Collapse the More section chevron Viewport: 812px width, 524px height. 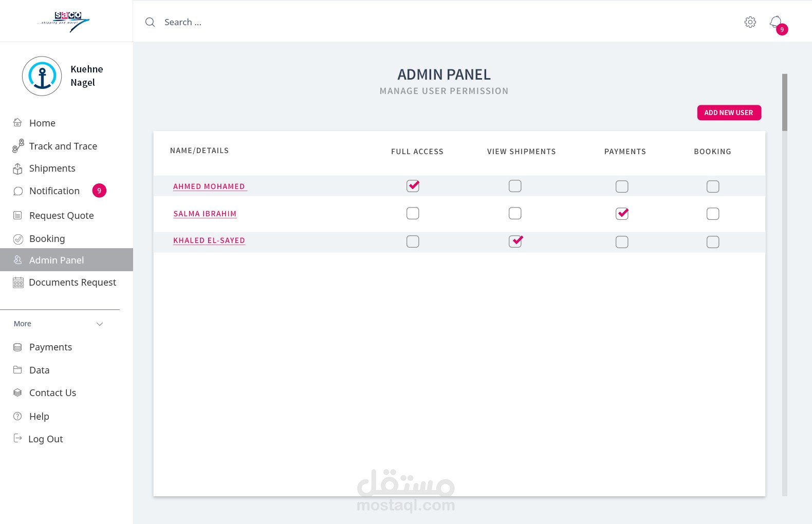pyautogui.click(x=100, y=324)
